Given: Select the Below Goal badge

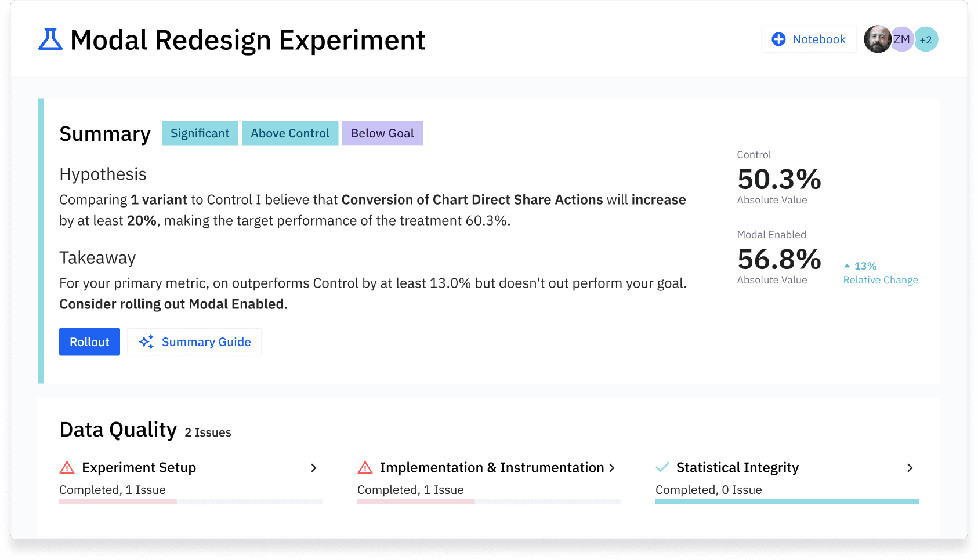Looking at the screenshot, I should pos(382,133).
